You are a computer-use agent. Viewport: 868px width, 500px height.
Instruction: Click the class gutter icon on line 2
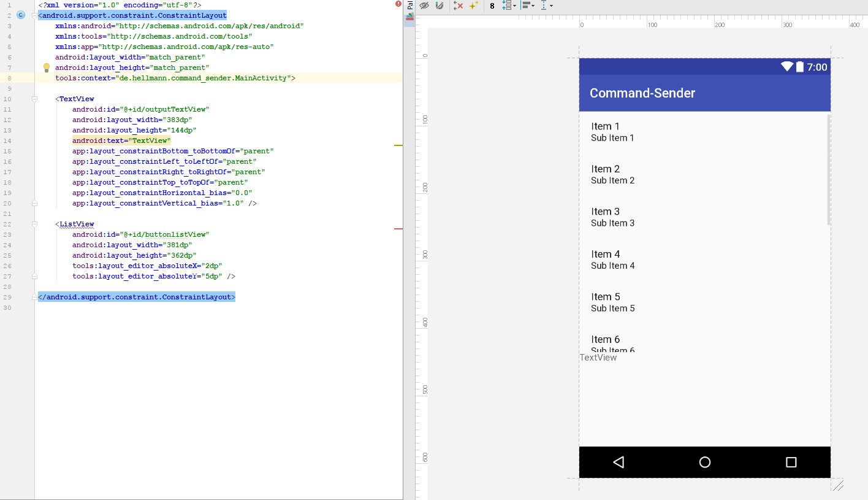click(21, 15)
